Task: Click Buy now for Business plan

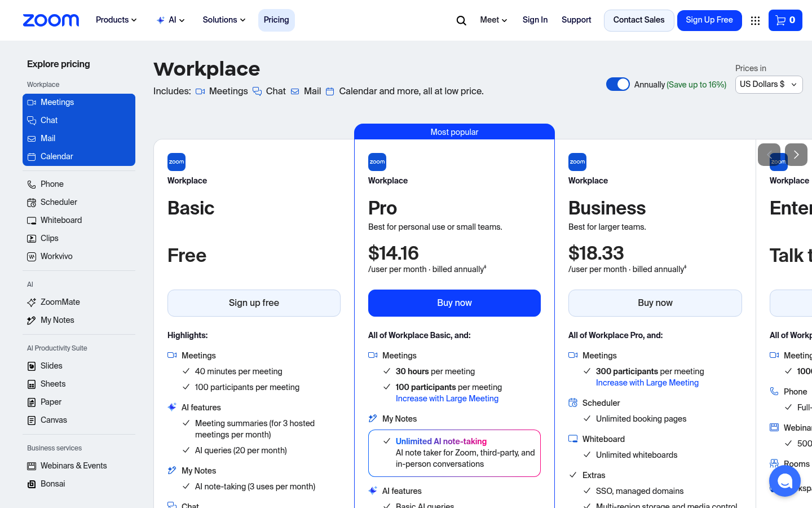Action: pos(655,303)
